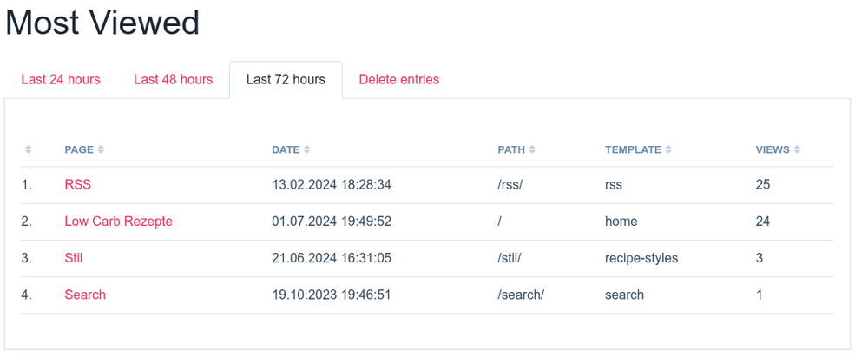Click the VIEWS column header text

point(773,149)
